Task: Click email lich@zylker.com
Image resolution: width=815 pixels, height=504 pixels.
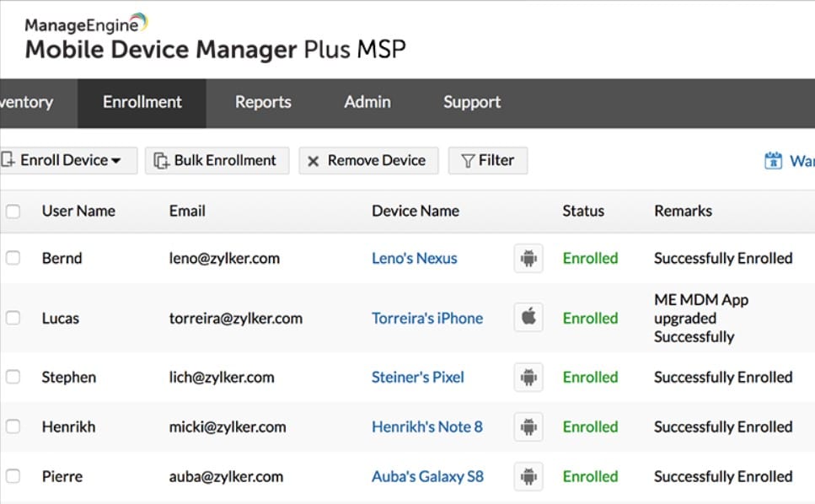Action: (222, 378)
